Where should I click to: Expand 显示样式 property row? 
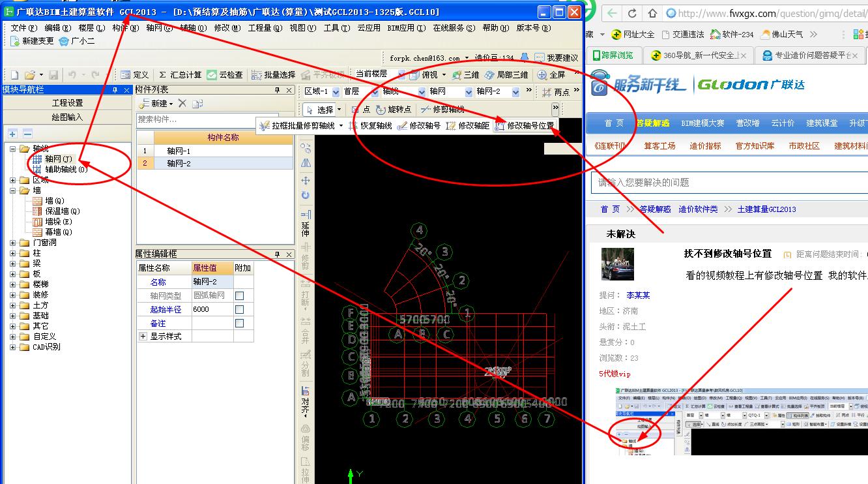pos(143,337)
